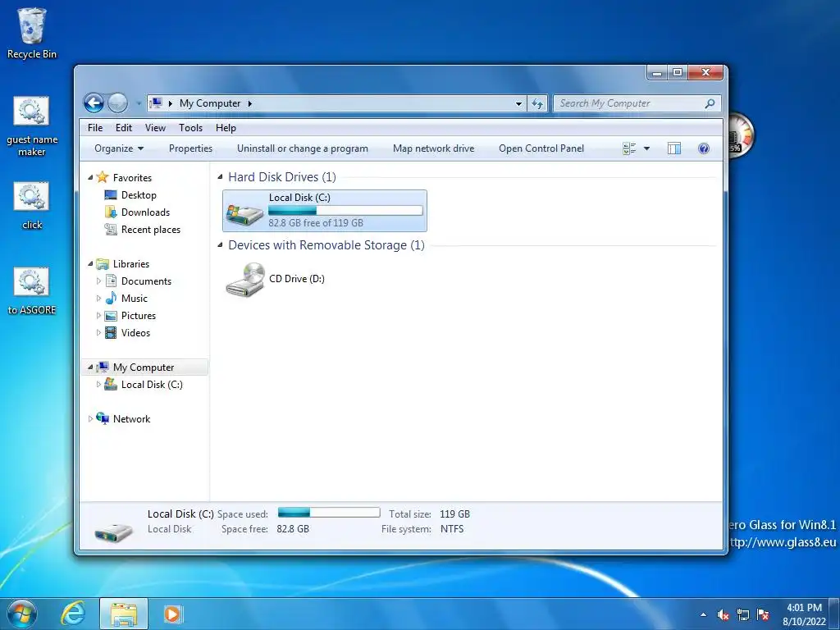Open the File menu
Screen dimensions: 840x630
click(95, 127)
